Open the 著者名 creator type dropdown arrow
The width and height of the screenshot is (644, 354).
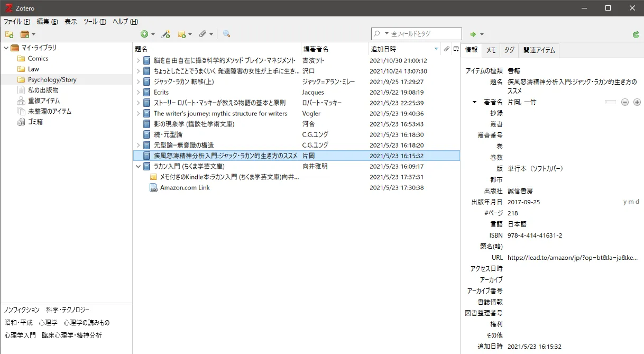pyautogui.click(x=474, y=102)
